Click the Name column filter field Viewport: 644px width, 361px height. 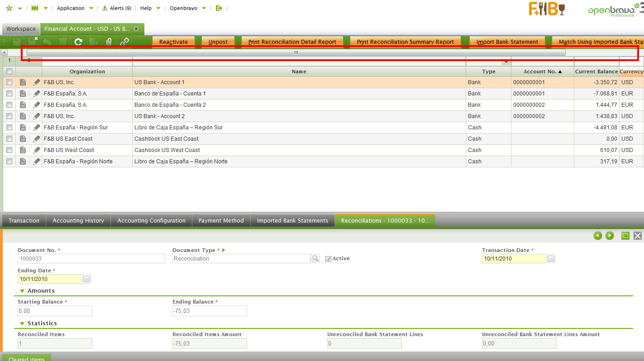pos(299,61)
